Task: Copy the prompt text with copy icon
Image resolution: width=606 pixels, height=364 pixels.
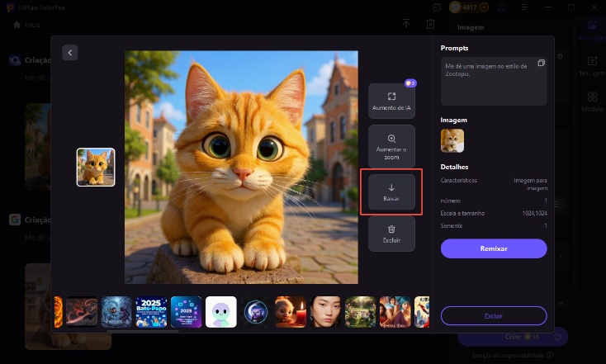Action: point(541,64)
